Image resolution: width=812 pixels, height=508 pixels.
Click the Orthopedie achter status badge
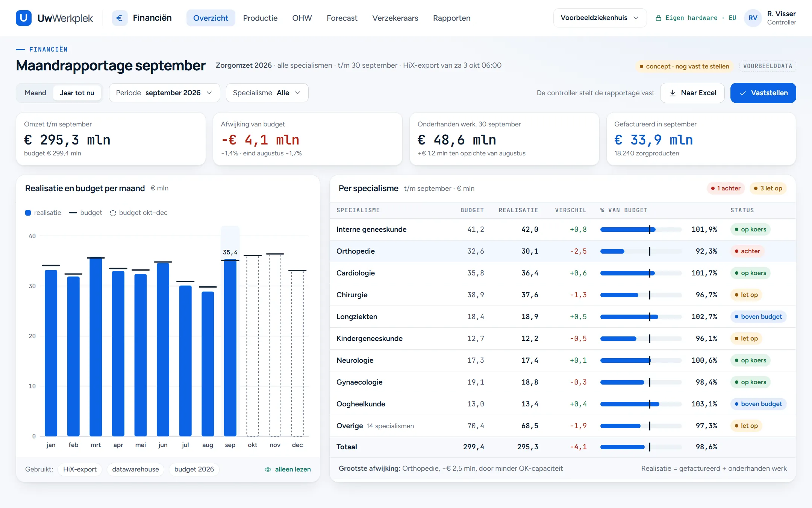[747, 251]
